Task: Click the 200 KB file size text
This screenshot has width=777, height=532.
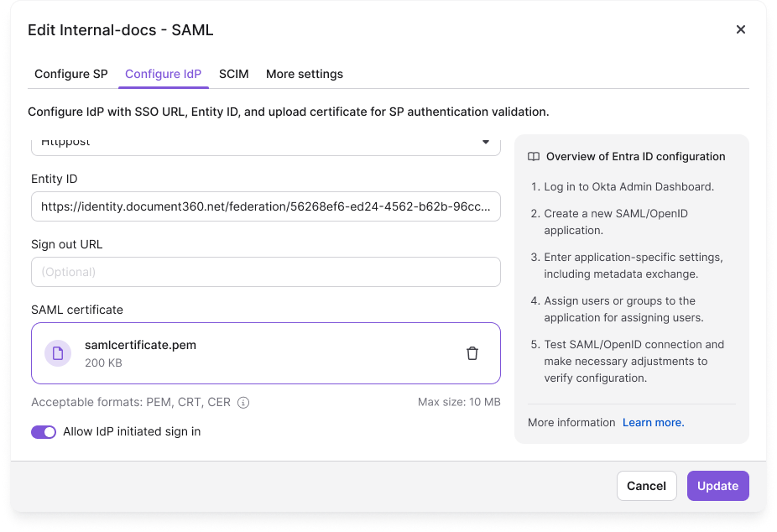Action: (103, 362)
